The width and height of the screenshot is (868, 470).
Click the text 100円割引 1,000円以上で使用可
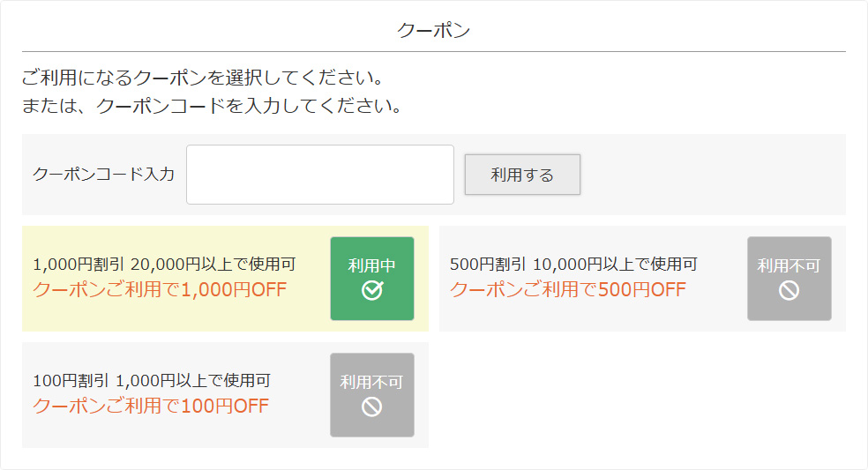pyautogui.click(x=152, y=381)
